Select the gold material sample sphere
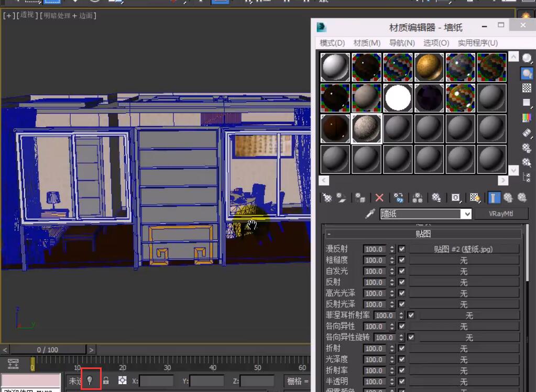The width and height of the screenshot is (536, 392). 429,67
